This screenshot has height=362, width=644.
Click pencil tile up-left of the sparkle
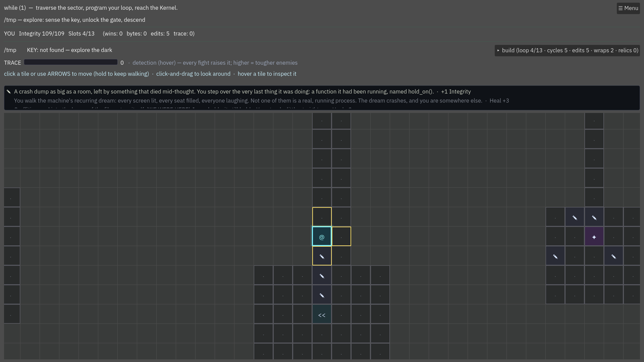pyautogui.click(x=575, y=217)
